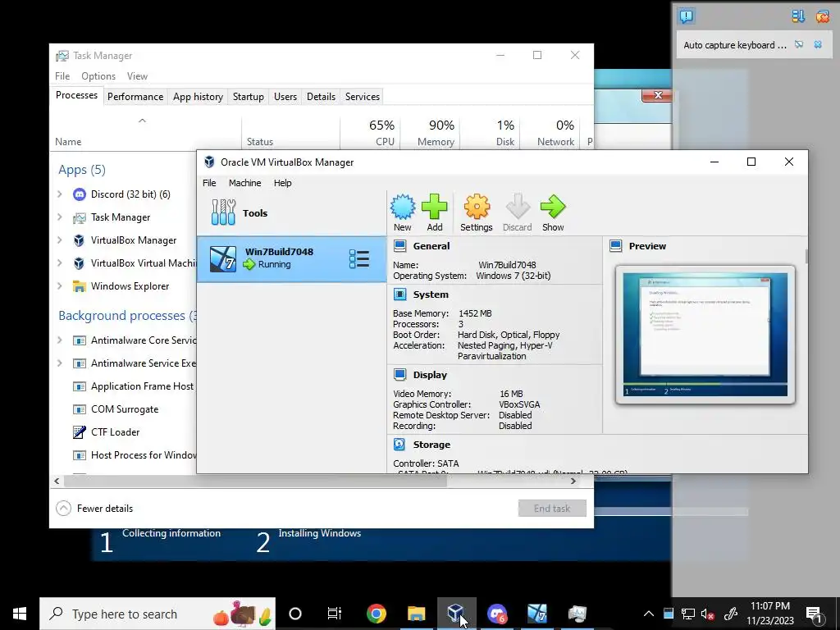Screen dimensions: 840x630
Task: Dismiss the Auto capture keyboard notification
Action: (x=818, y=45)
